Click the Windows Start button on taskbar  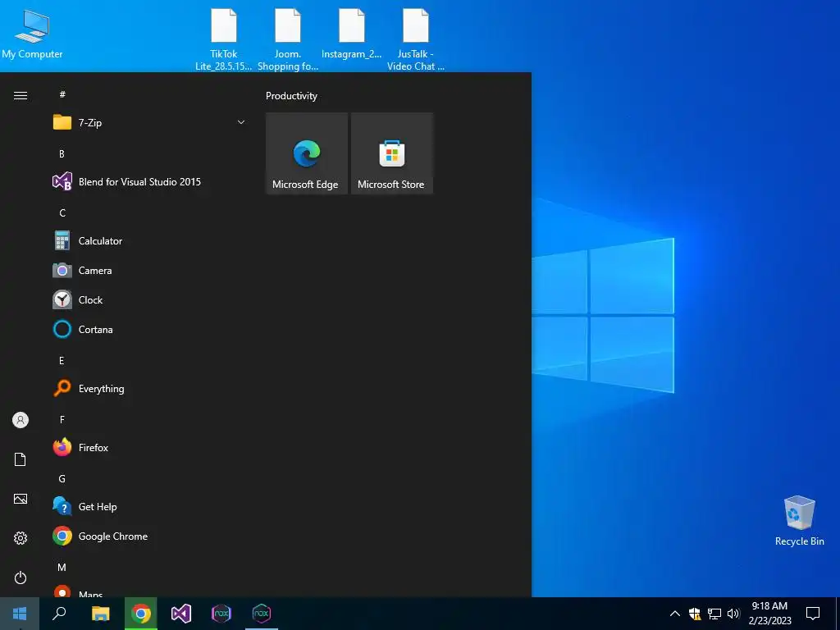tap(20, 614)
